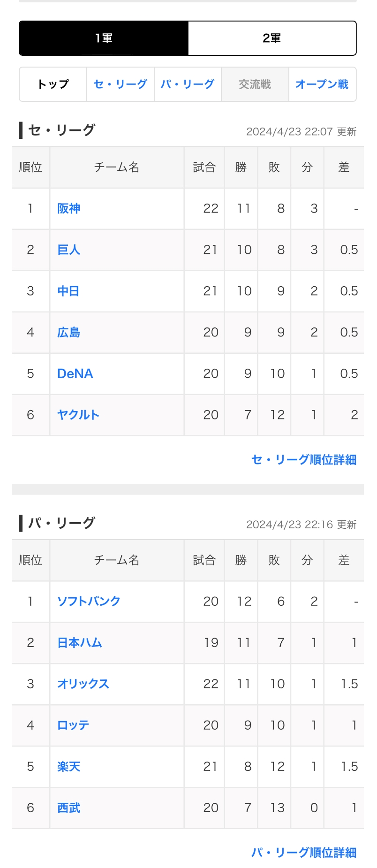
Task: Open the 巨人 team link
Action: tap(69, 250)
